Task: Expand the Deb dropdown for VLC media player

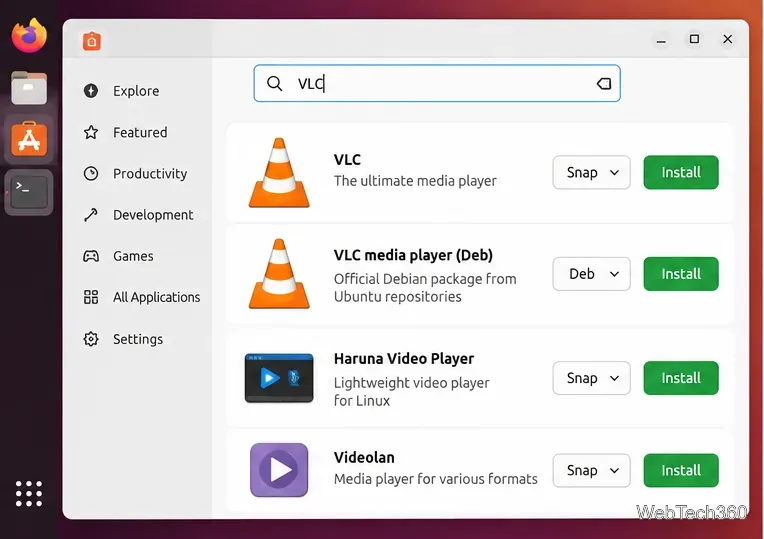Action: [x=592, y=274]
